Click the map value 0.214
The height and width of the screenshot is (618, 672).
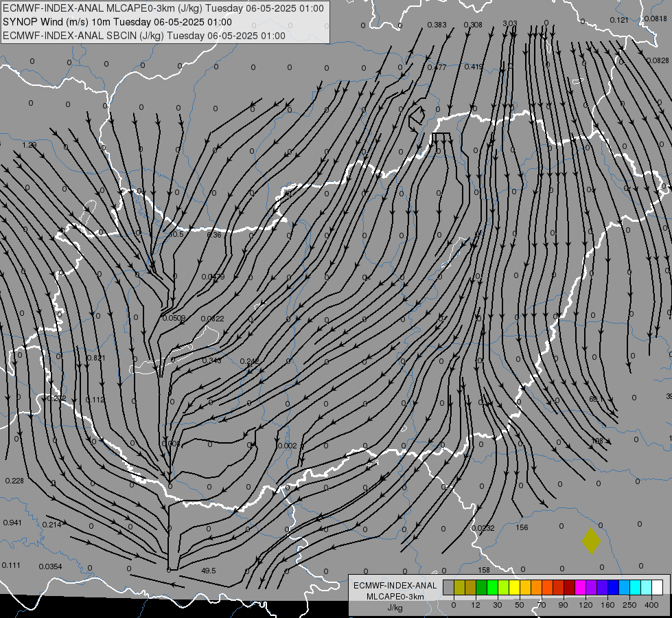click(x=52, y=525)
